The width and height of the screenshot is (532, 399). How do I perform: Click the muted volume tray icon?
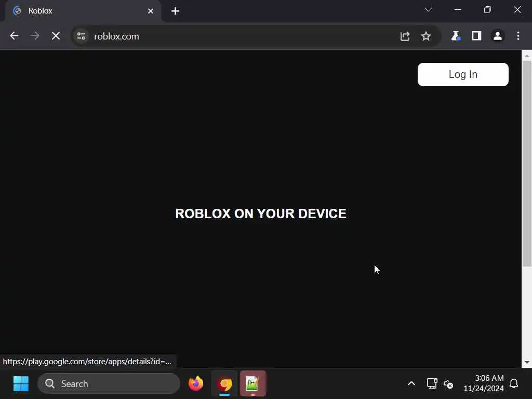point(448,384)
